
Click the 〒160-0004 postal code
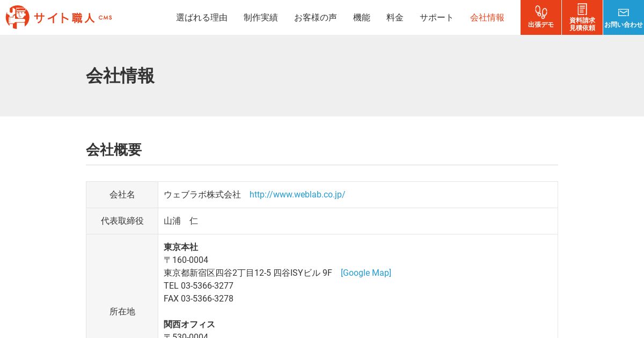click(186, 260)
